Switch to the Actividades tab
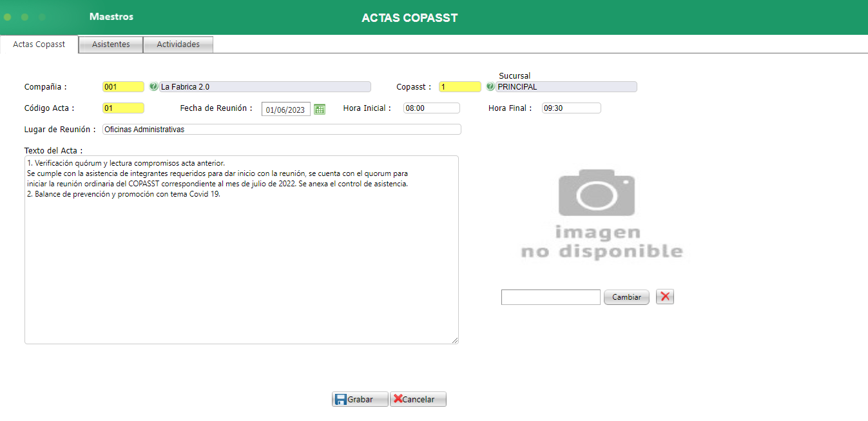 coord(178,44)
